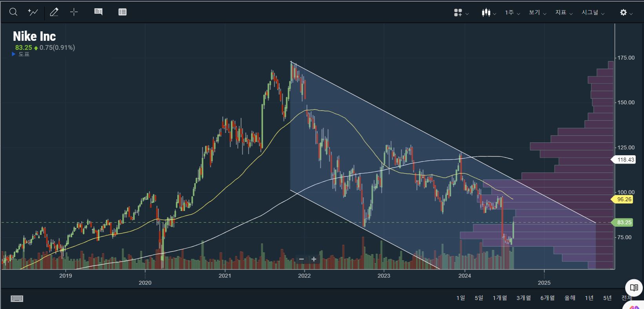Toggle the crosshair cursor tool
Viewport: 644px width, 309px height.
pos(74,12)
